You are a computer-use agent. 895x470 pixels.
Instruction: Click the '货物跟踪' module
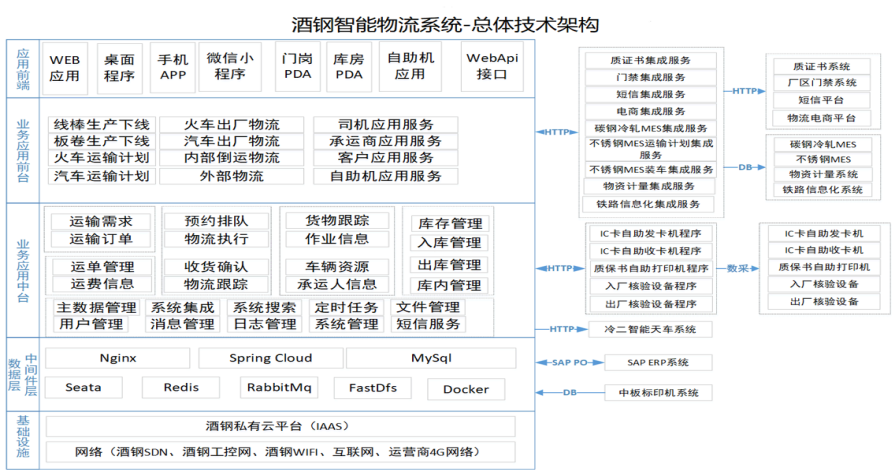pos(337,220)
